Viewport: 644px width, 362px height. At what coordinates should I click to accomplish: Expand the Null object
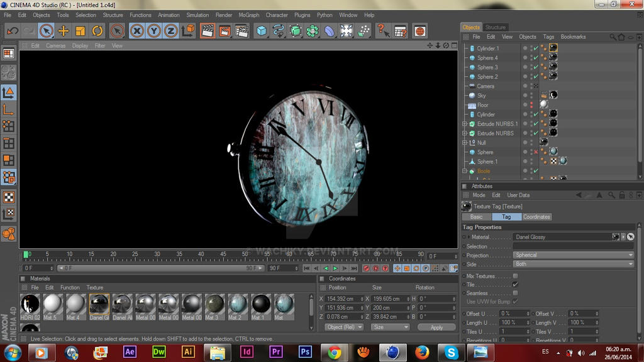[x=465, y=143]
